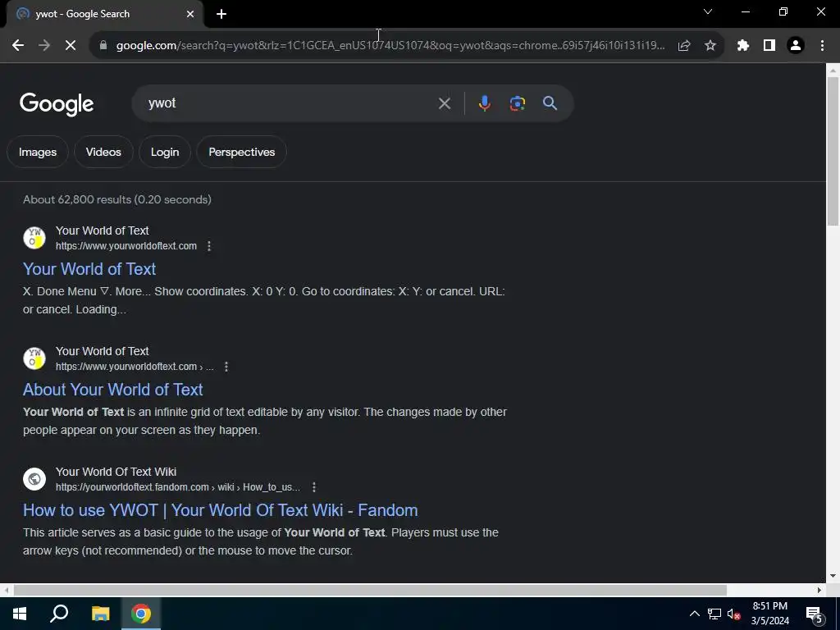This screenshot has height=630, width=840.
Task: Clear the search box with the X icon
Action: 444,103
